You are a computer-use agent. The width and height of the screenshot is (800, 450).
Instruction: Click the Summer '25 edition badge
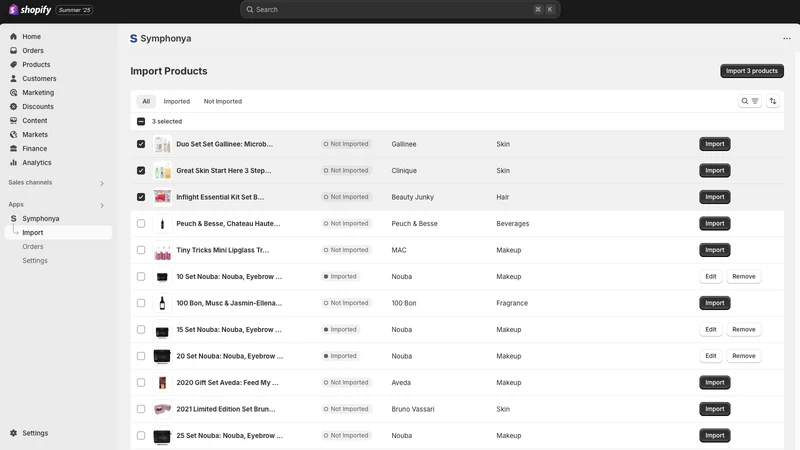74,10
